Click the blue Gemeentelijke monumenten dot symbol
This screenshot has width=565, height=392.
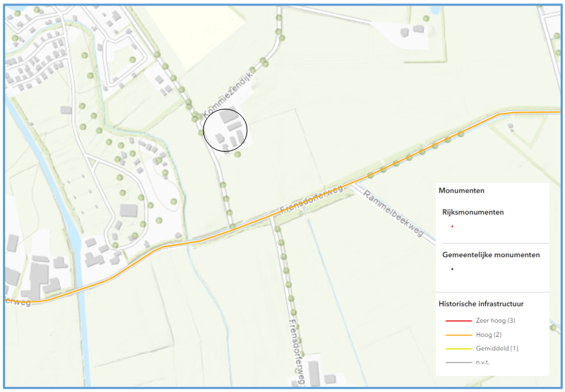click(x=452, y=269)
